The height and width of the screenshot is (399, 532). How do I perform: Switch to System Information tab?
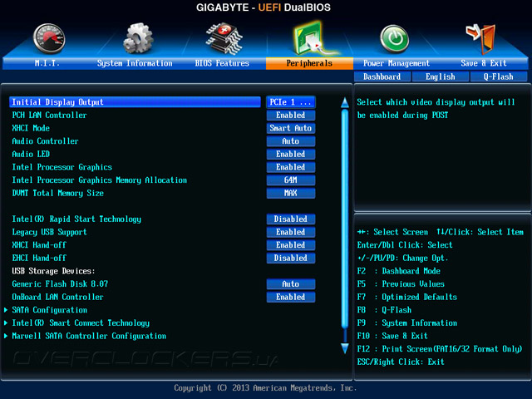point(135,63)
